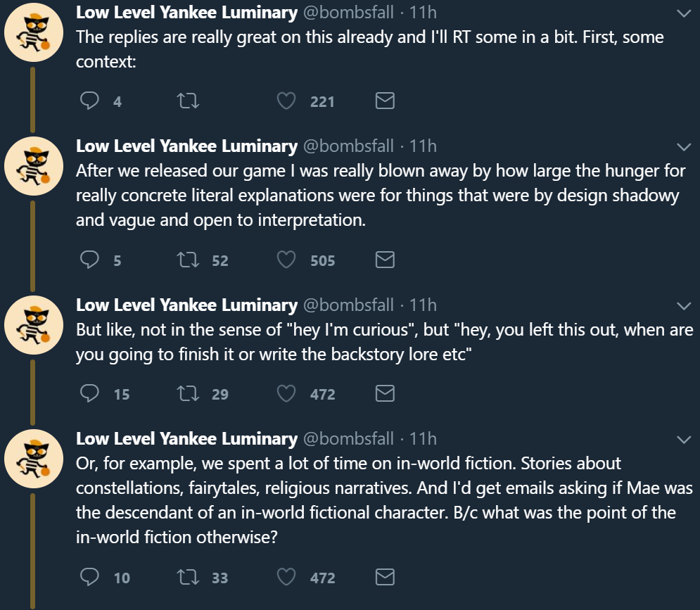Retweet the tweet with 33 retweets
This screenshot has width=700, height=610.
click(189, 578)
